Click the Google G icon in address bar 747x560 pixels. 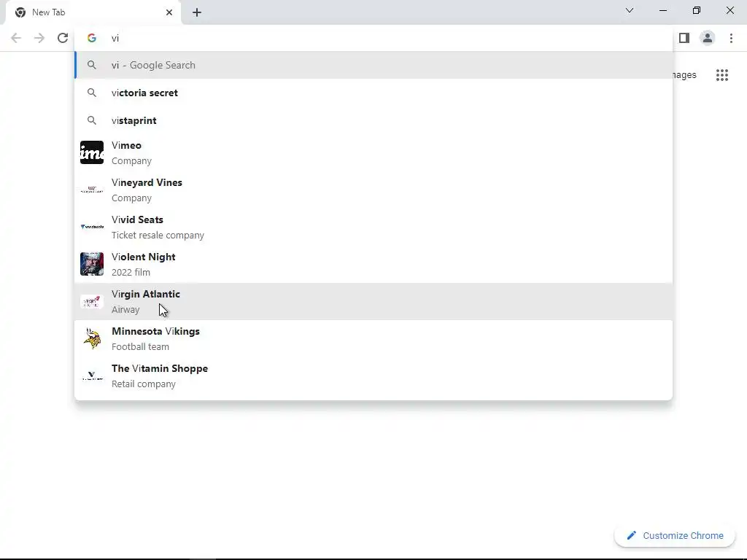pyautogui.click(x=92, y=38)
